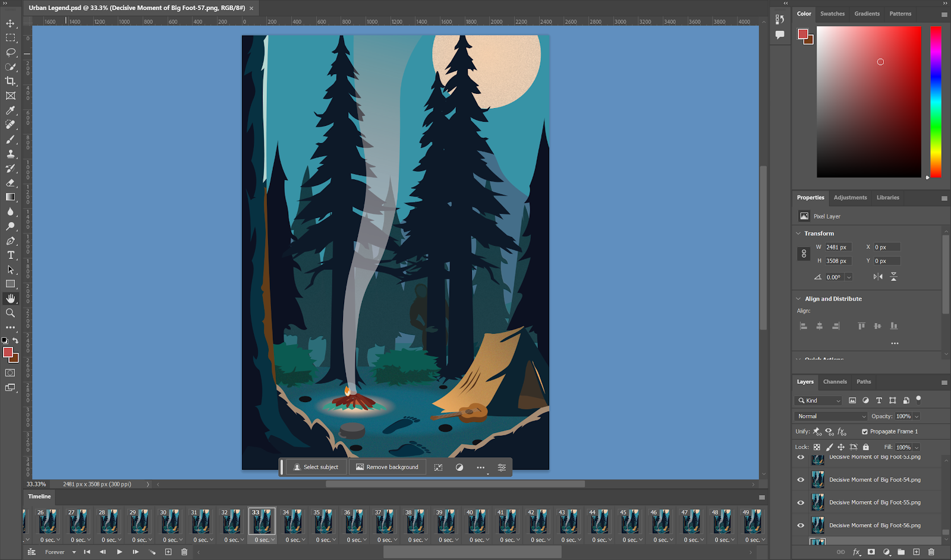This screenshot has width=951, height=560.
Task: Switch to the Adjustments tab
Action: pos(850,198)
